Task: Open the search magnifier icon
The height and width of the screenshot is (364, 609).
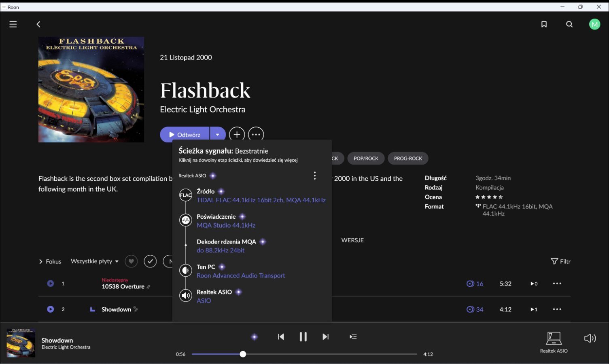Action: tap(569, 24)
